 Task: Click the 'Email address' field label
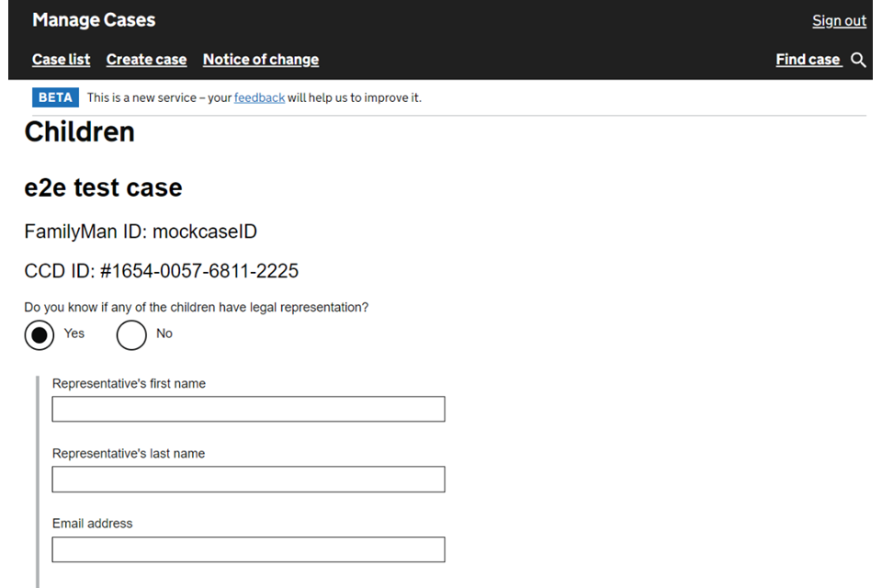tap(92, 524)
